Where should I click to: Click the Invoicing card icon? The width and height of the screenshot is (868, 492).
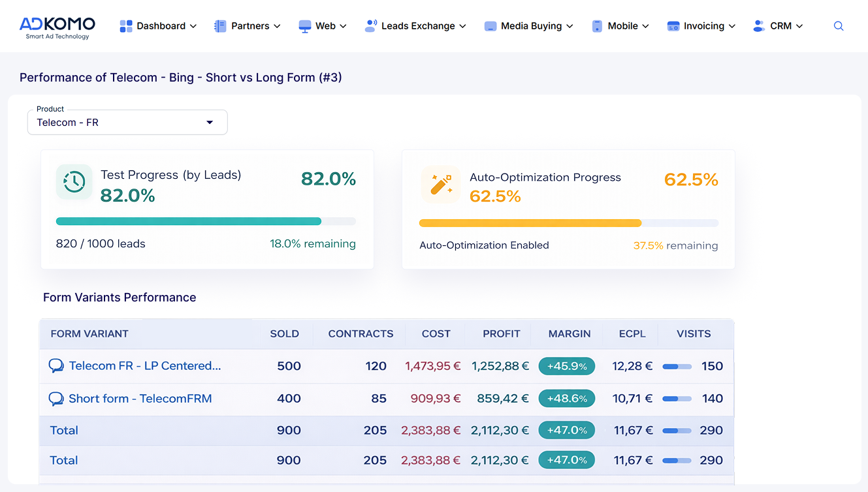coord(673,26)
